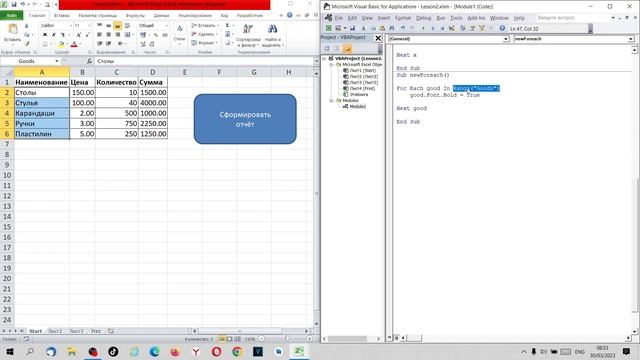
Task: Click the AutoSum sigma icon
Action: coord(228,25)
